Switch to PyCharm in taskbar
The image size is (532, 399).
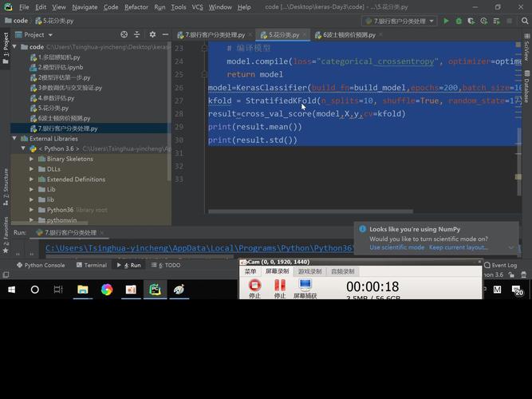coord(155,290)
